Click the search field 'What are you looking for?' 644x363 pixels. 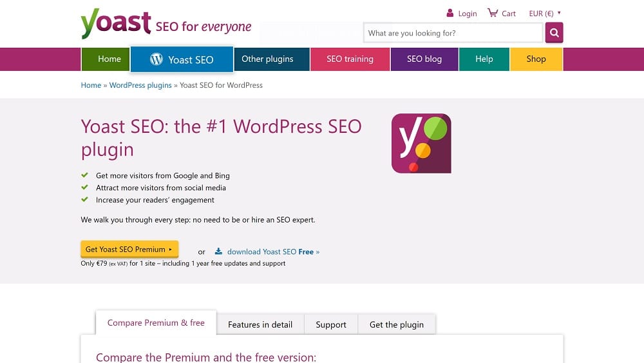[453, 33]
